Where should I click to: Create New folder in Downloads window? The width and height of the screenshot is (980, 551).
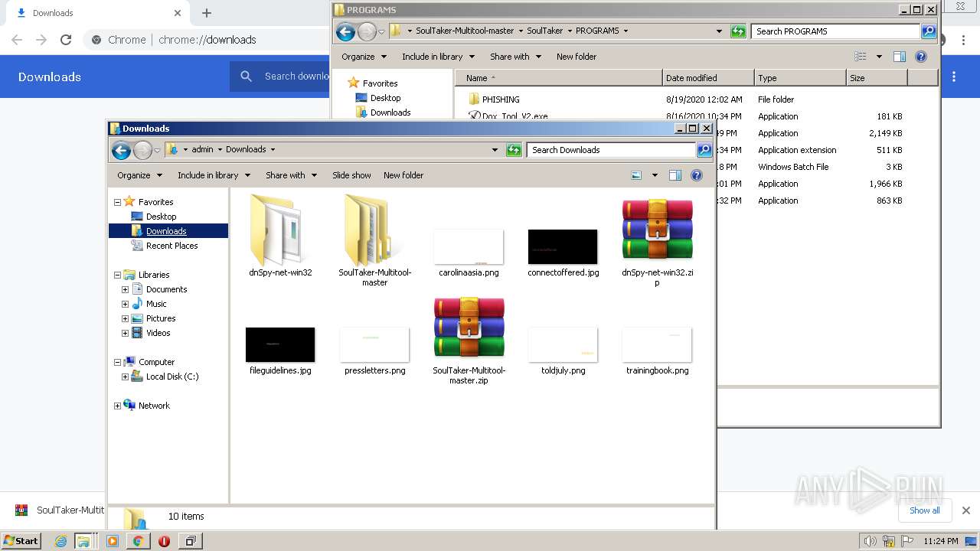click(403, 175)
